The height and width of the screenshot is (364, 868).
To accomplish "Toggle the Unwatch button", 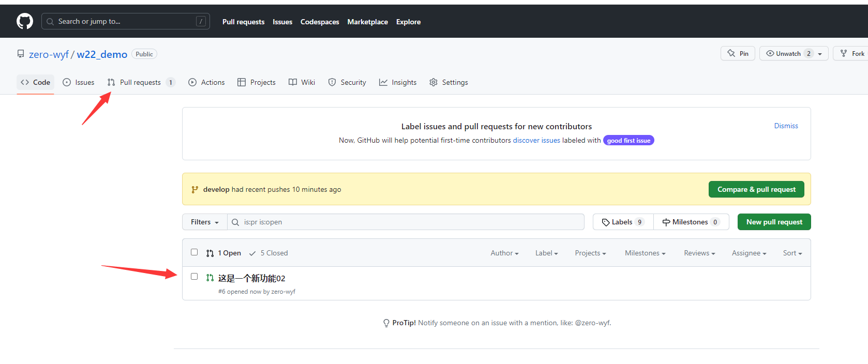I will 794,53.
